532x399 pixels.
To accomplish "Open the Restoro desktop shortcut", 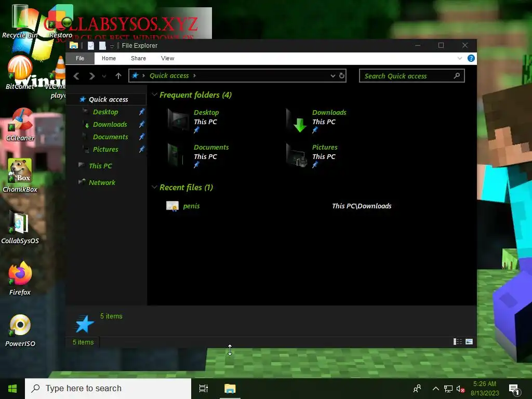I will click(x=61, y=21).
